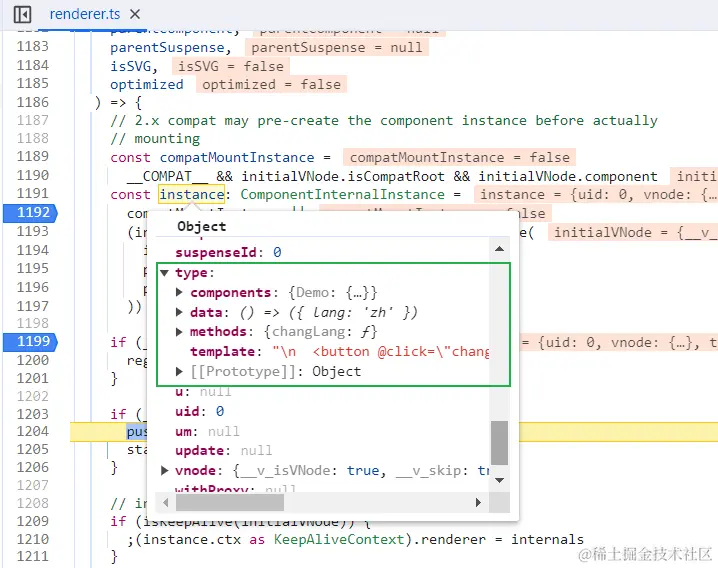Click '{Demo: {…}}' components value
Screen dimensions: 718x568
pos(333,293)
